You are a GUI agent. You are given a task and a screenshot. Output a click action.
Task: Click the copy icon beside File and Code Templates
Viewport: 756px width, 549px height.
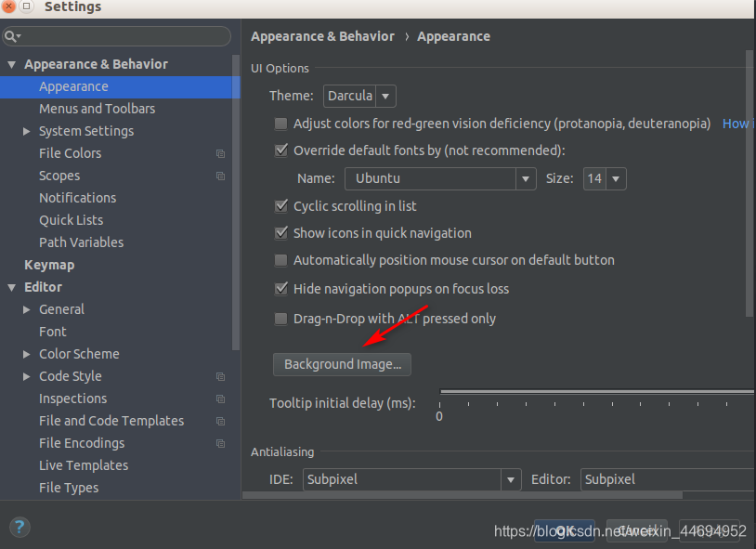click(220, 421)
